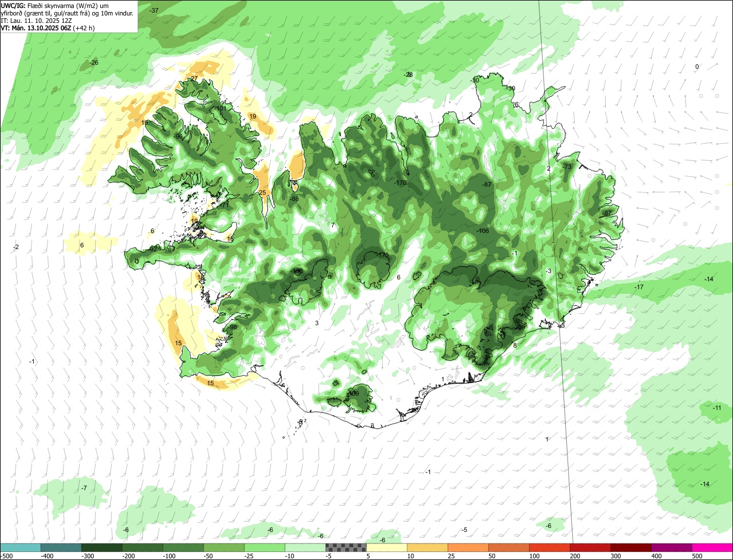Click the '0' value in the northeast corner

pos(697,67)
